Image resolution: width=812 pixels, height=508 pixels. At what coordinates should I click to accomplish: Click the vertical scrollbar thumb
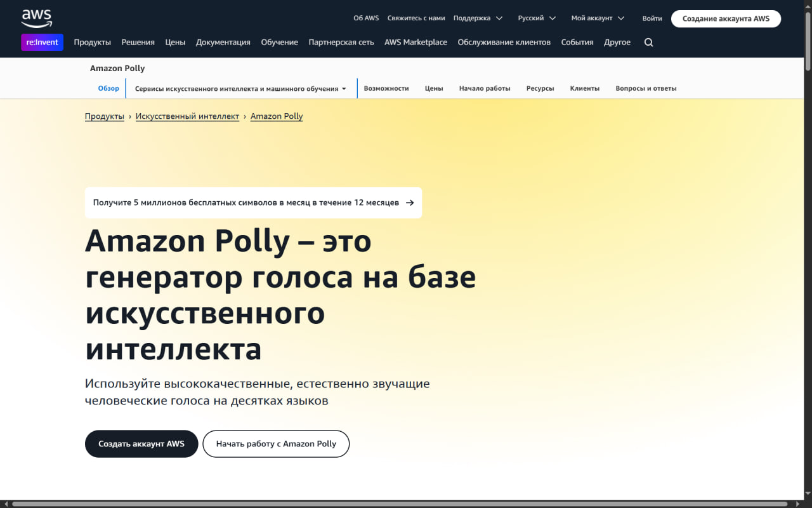(808, 38)
